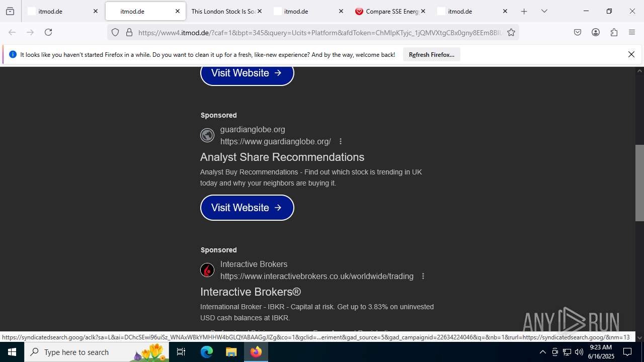Open Interactive Brokers® headline link
Image resolution: width=644 pixels, height=362 pixels.
click(x=251, y=292)
